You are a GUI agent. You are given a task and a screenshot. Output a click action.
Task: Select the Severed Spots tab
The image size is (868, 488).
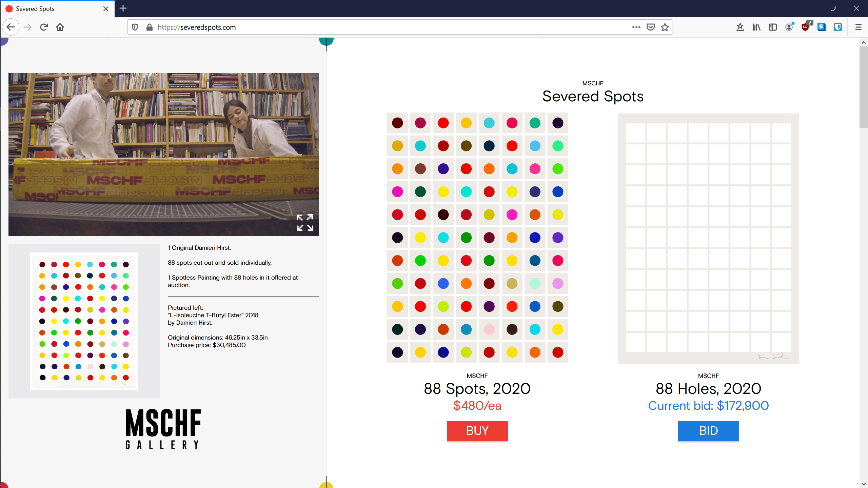coord(57,9)
